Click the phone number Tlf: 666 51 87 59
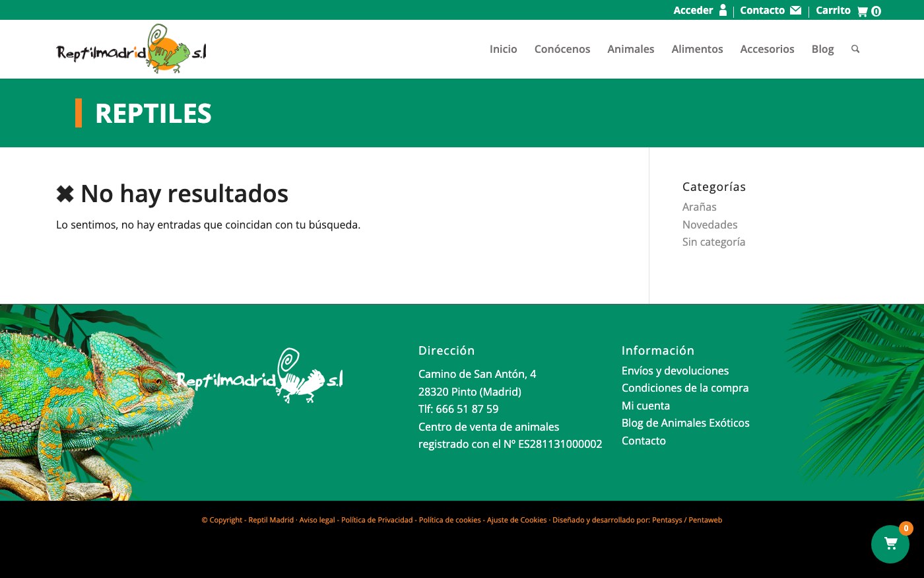This screenshot has width=924, height=578. (458, 409)
